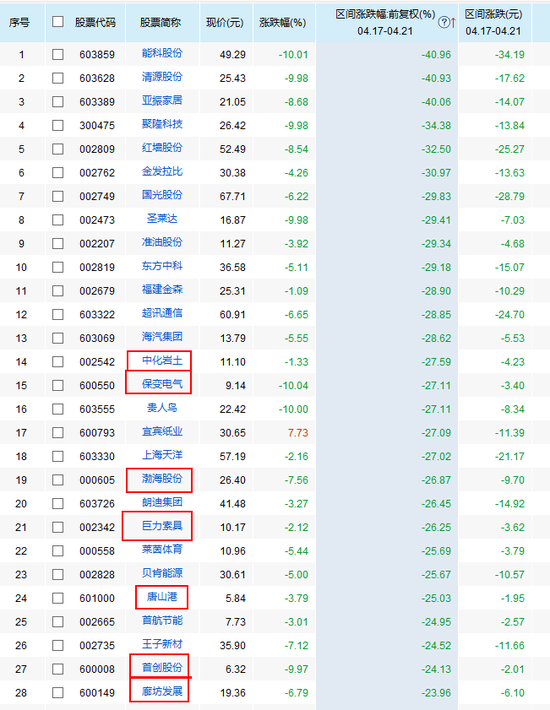The height and width of the screenshot is (710, 550).
Task: Open stock link 海汽集团
Action: click(162, 337)
